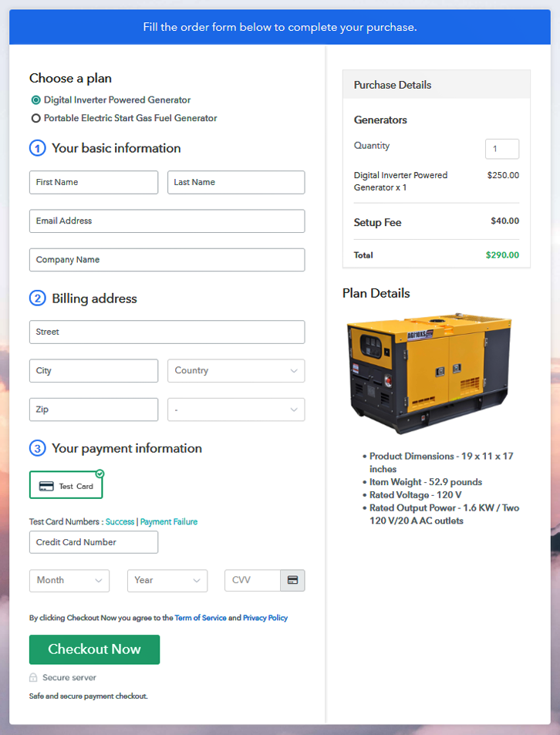Click the $290.00 total amount

[x=502, y=255]
